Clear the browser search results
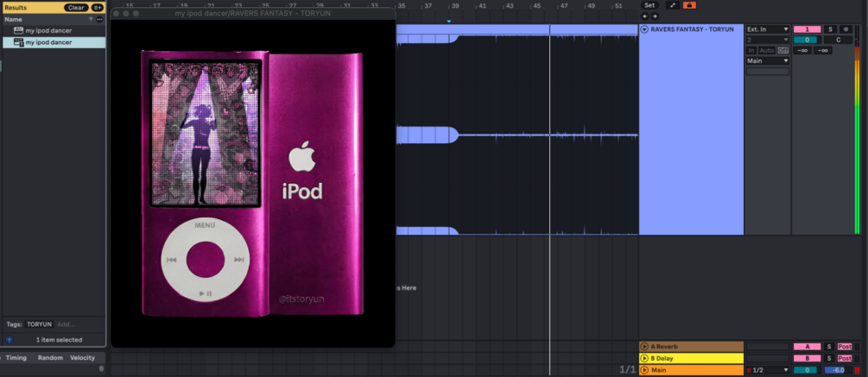Screen dimensions: 868x377 pyautogui.click(x=76, y=8)
